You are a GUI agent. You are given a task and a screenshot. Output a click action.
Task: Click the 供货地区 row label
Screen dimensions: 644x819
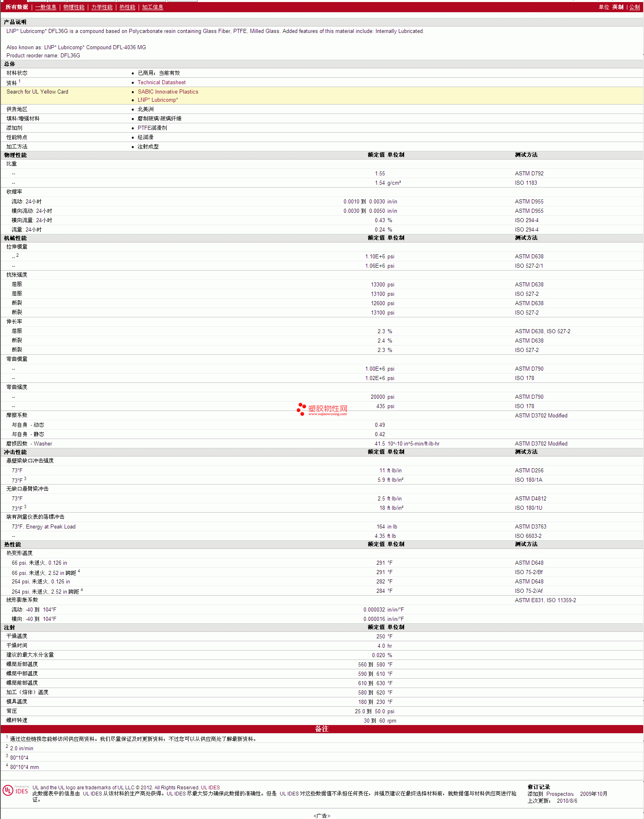click(x=17, y=109)
